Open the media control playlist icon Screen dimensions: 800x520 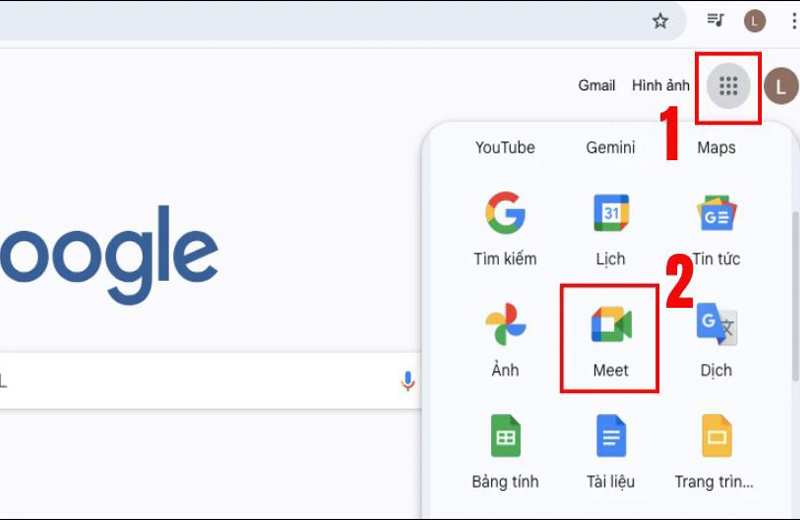tap(715, 20)
